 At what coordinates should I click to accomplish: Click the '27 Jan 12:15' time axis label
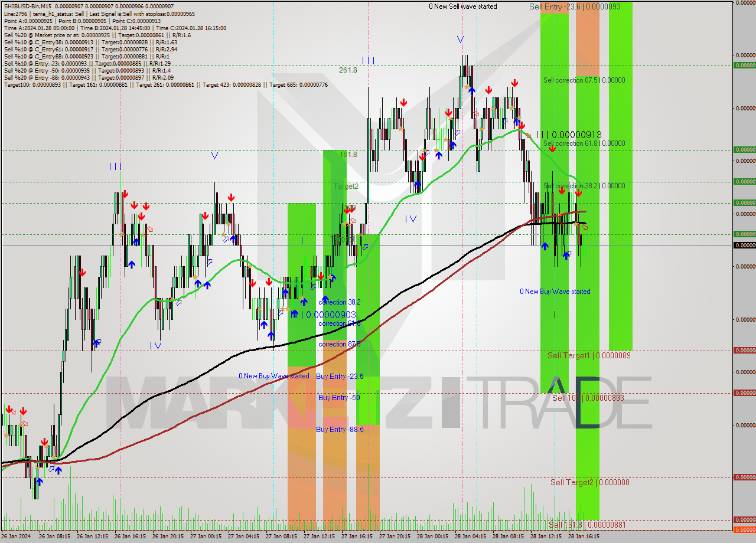click(319, 537)
